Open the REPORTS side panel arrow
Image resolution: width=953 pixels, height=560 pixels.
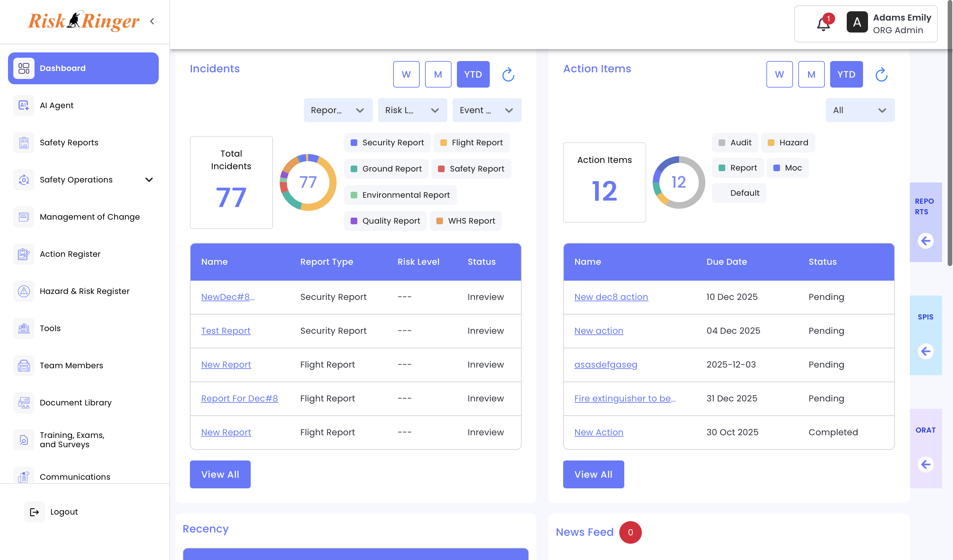pos(925,241)
